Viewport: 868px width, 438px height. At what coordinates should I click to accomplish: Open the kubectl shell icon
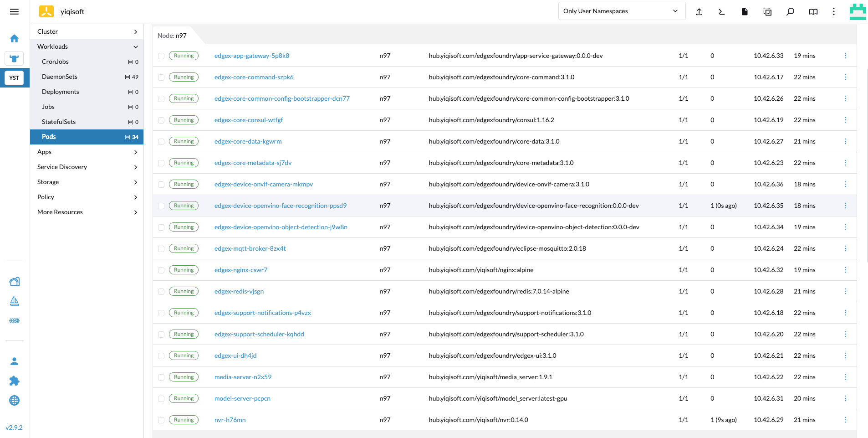(x=721, y=12)
